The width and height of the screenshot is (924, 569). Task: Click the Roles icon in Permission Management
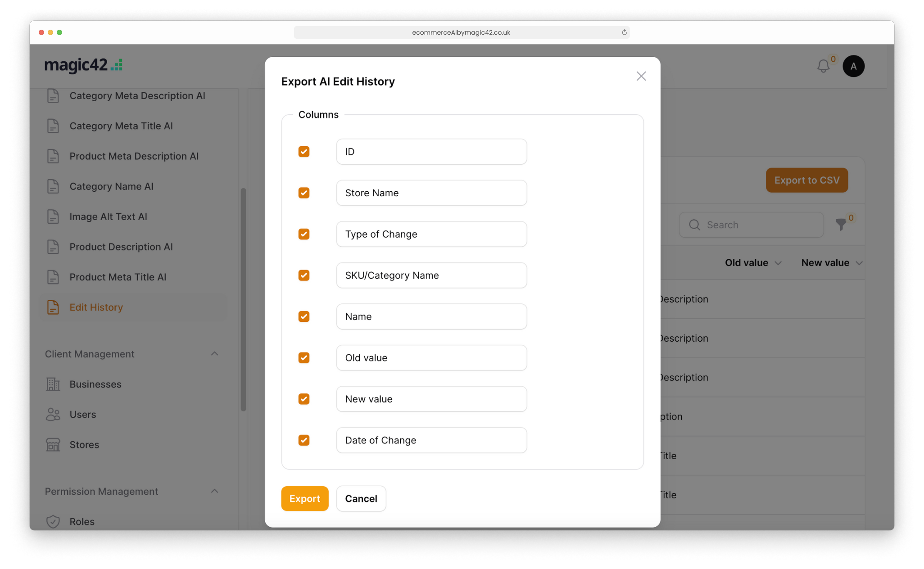coord(54,521)
